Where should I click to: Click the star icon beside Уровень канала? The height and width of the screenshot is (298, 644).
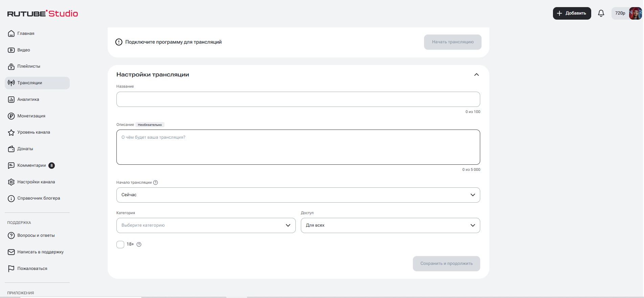point(11,133)
